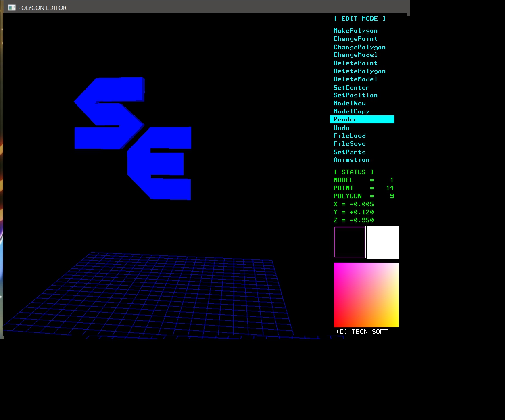Select the white color swatch
The width and height of the screenshot is (505, 420).
point(383,242)
